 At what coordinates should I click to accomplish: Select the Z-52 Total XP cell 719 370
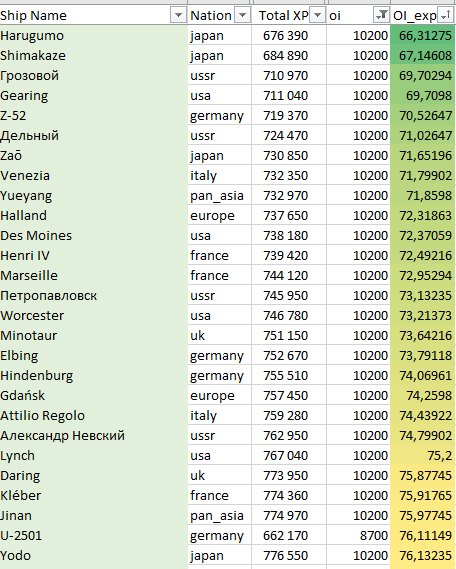(x=289, y=115)
